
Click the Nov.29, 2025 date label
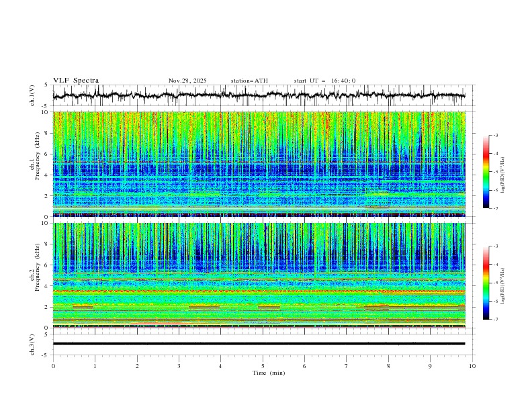point(187,81)
